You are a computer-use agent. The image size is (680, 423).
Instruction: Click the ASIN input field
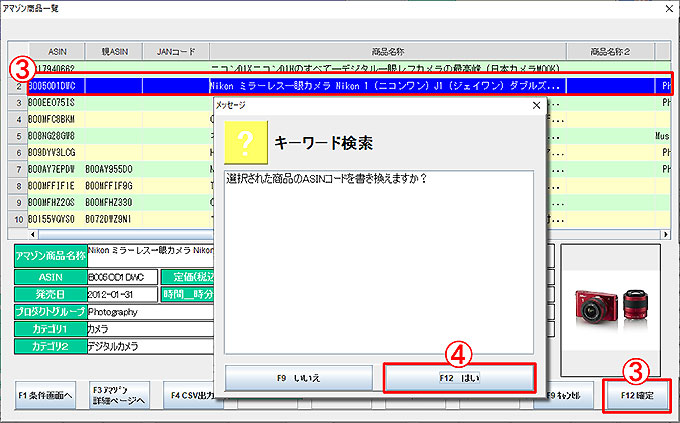click(x=122, y=277)
